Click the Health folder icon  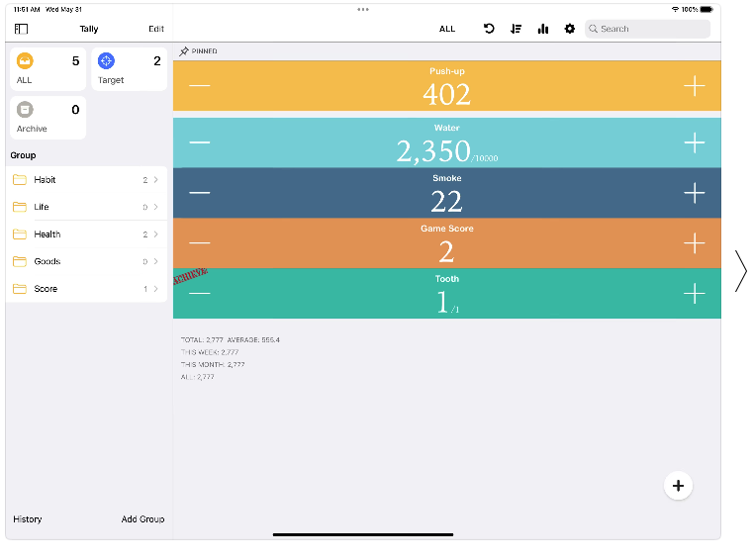point(20,234)
